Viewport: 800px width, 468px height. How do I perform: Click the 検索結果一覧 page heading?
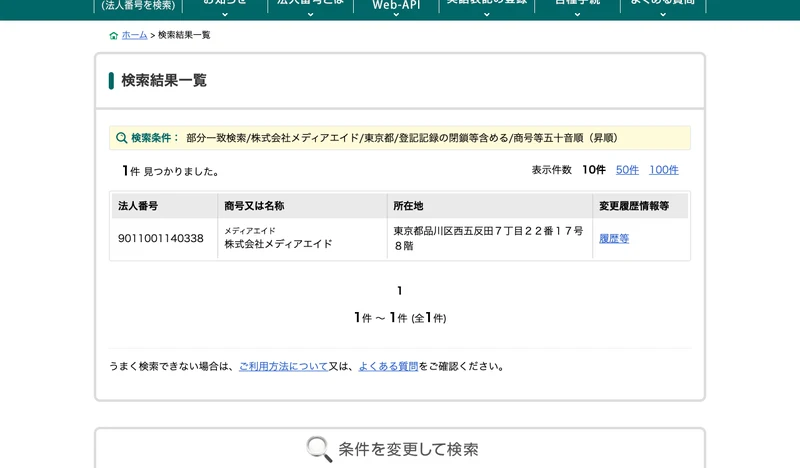164,80
